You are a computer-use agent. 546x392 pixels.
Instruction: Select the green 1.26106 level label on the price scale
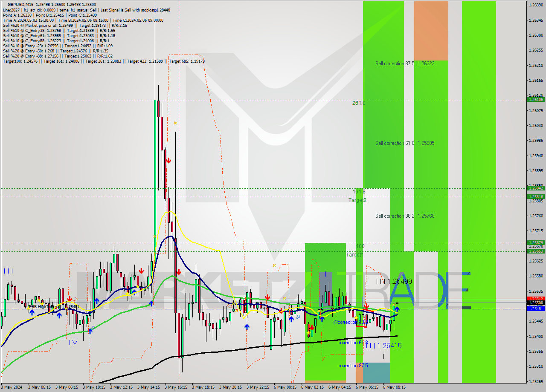536,99
